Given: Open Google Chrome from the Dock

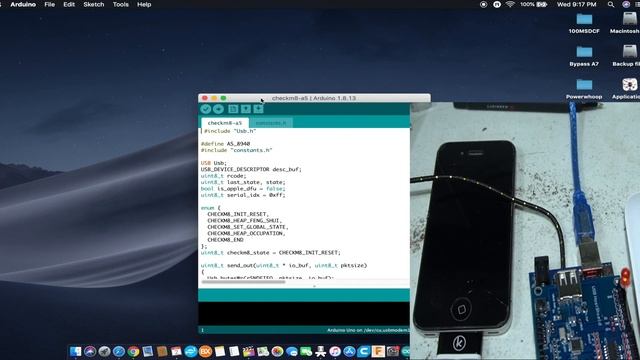Looking at the screenshot, I should (x=133, y=351).
